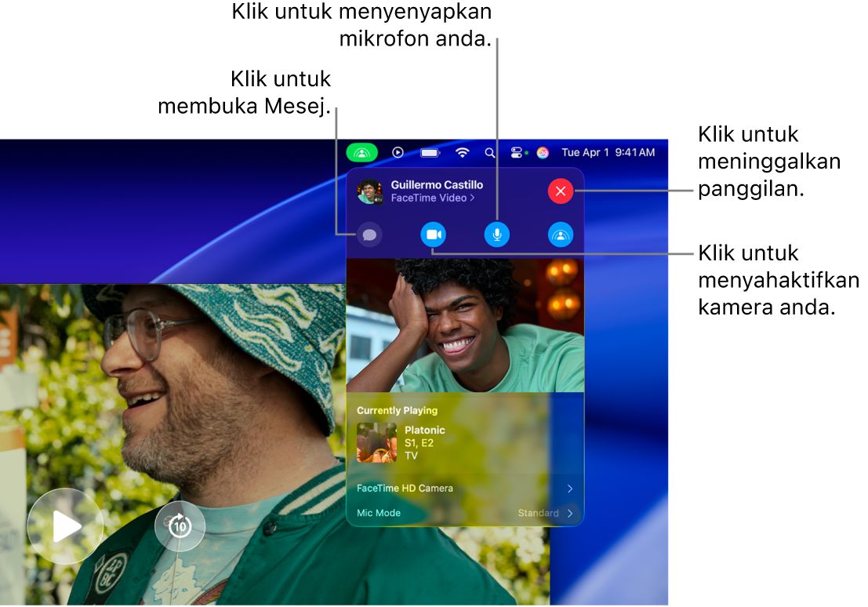Open Spotlight search magnifier icon
The height and width of the screenshot is (607, 868).
point(490,152)
